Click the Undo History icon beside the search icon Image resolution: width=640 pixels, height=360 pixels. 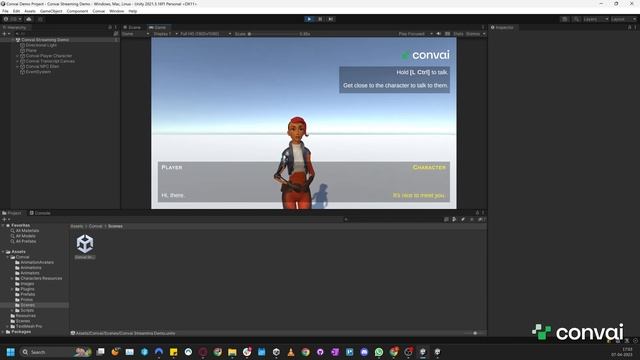(x=564, y=19)
